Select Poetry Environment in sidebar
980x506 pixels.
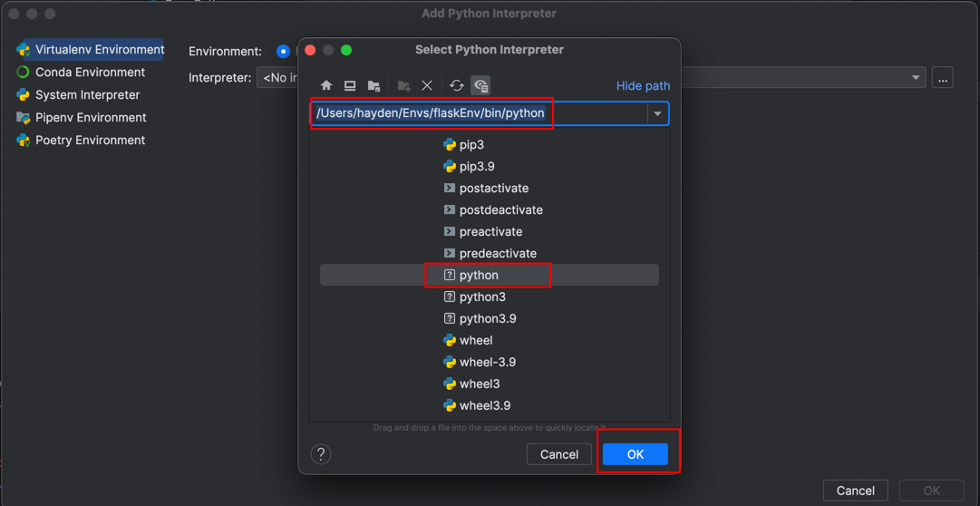click(90, 141)
